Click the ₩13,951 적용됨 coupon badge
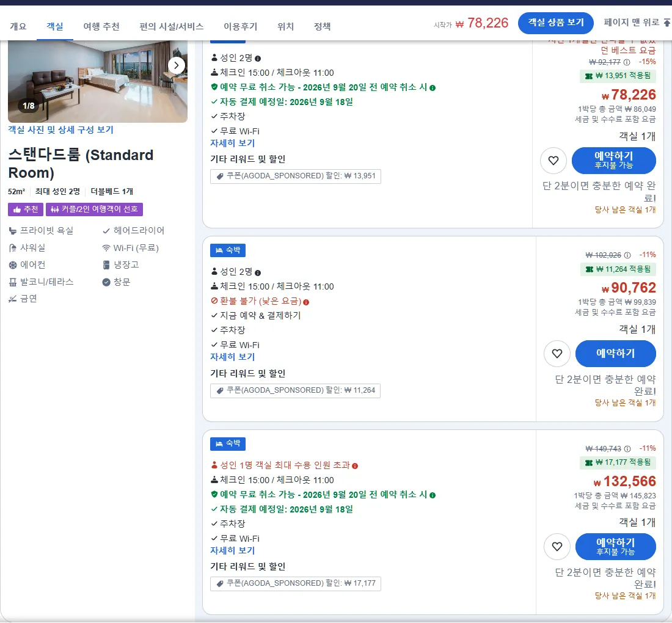 (x=618, y=76)
